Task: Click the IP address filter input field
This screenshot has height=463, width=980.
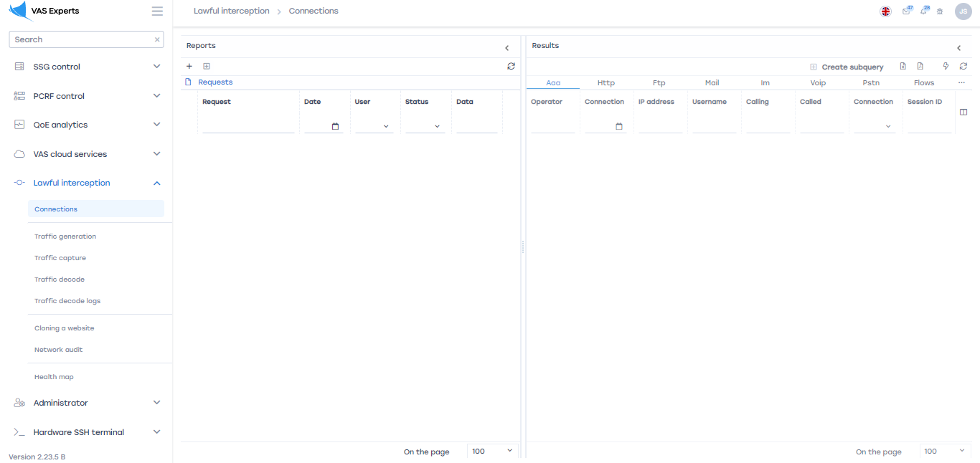Action: pyautogui.click(x=660, y=126)
